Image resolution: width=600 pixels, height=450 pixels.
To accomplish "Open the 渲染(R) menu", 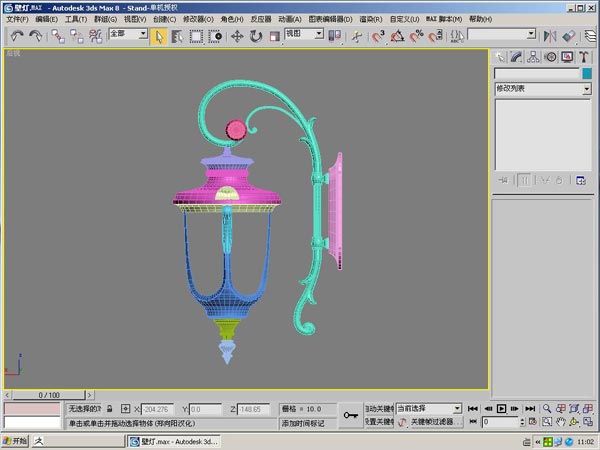I will click(370, 19).
